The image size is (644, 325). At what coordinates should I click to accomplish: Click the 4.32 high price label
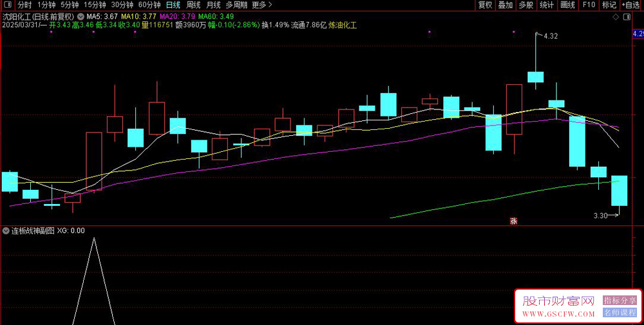pos(551,36)
